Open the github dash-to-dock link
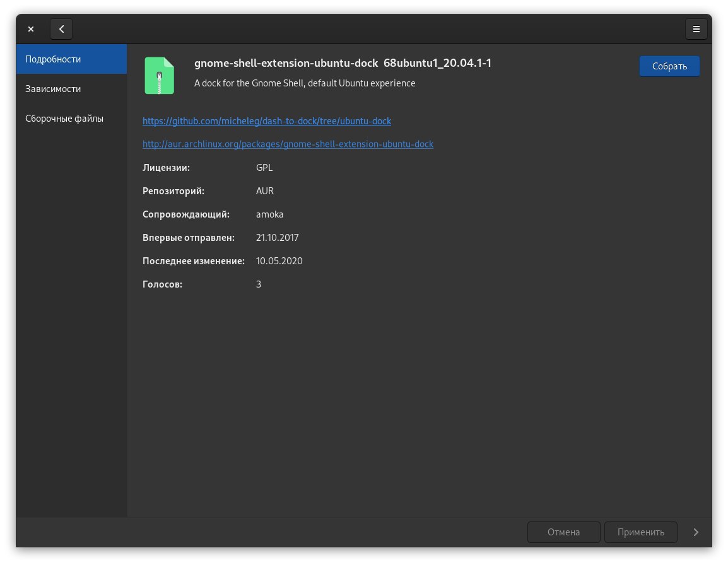This screenshot has height=565, width=728. tap(266, 120)
